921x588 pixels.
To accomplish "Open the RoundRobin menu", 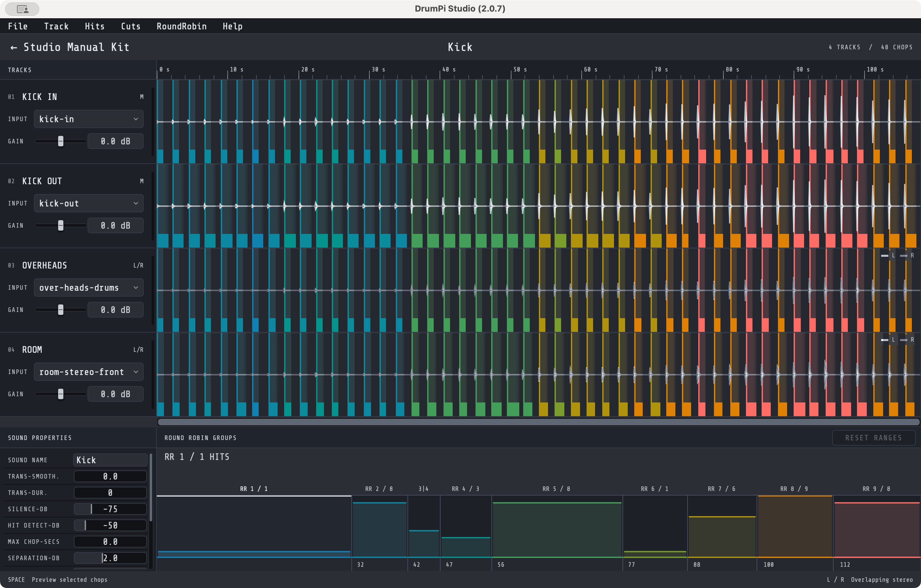I will click(x=182, y=26).
